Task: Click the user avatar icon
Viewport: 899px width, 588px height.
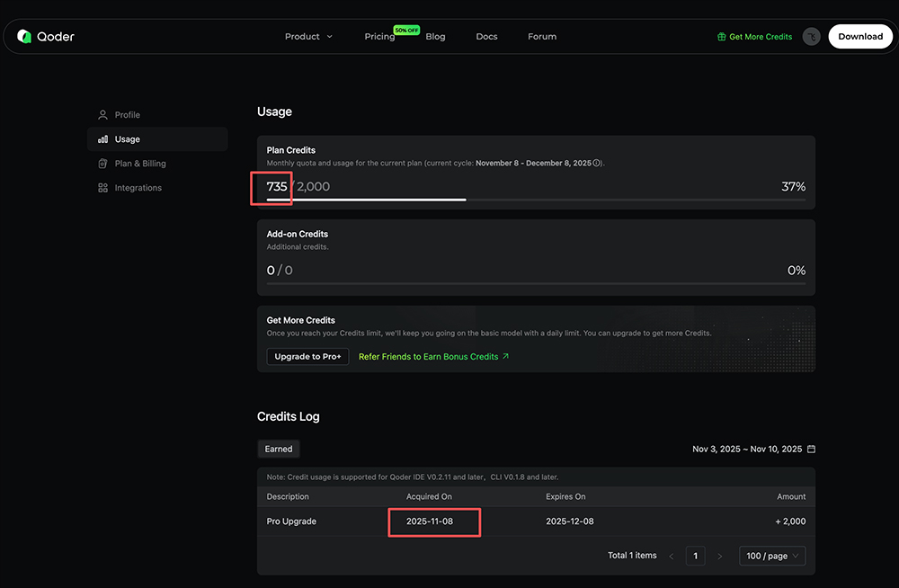Action: point(811,37)
